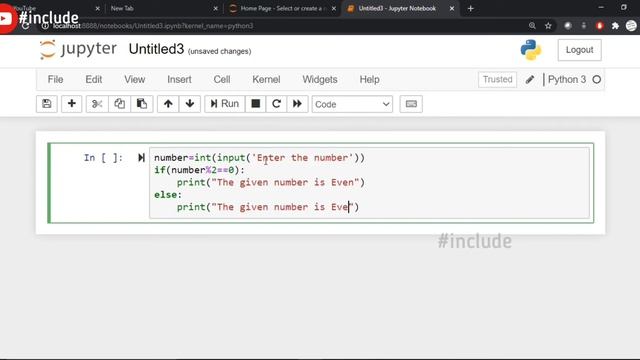Viewport: 640px width, 360px height.
Task: Restart kernel and rerun all icon
Action: click(297, 104)
